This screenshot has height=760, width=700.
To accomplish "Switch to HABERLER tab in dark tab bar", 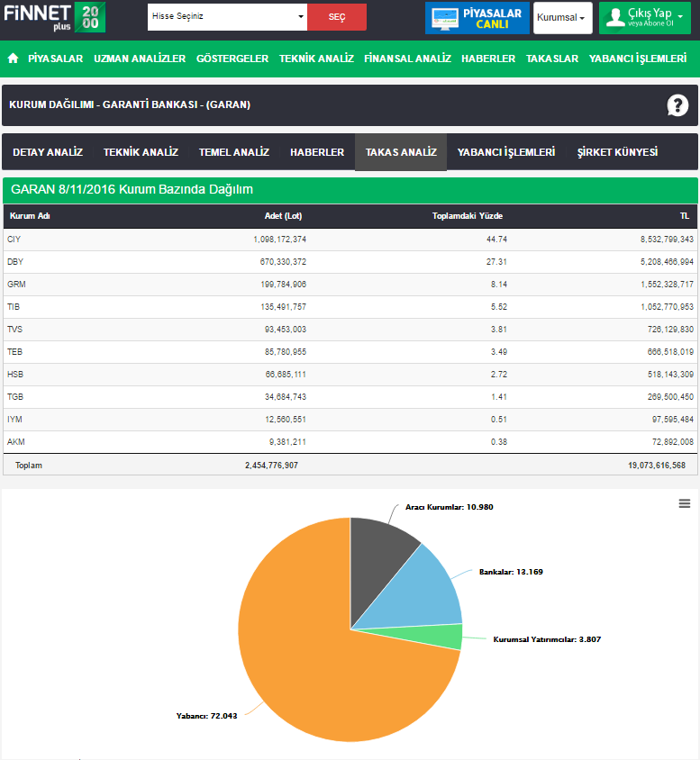I will coord(317,152).
